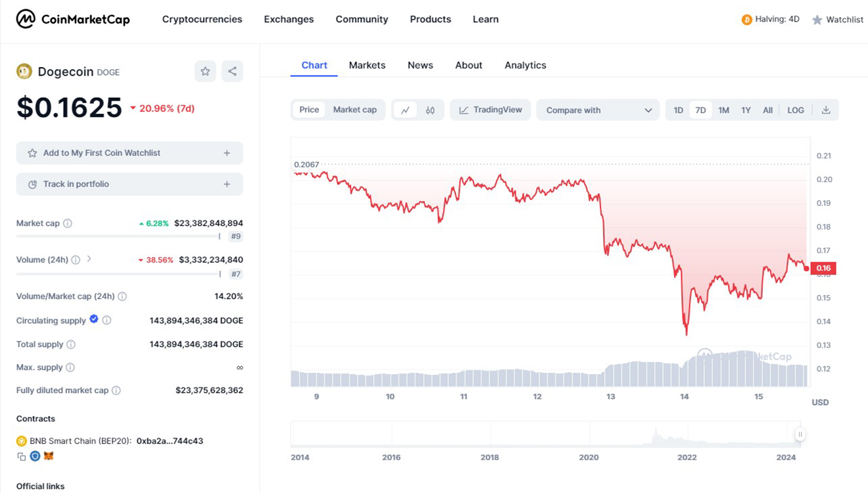Screen dimensions: 868x493
Task: Click Add to My First Coin Watchlist
Action: coord(130,153)
